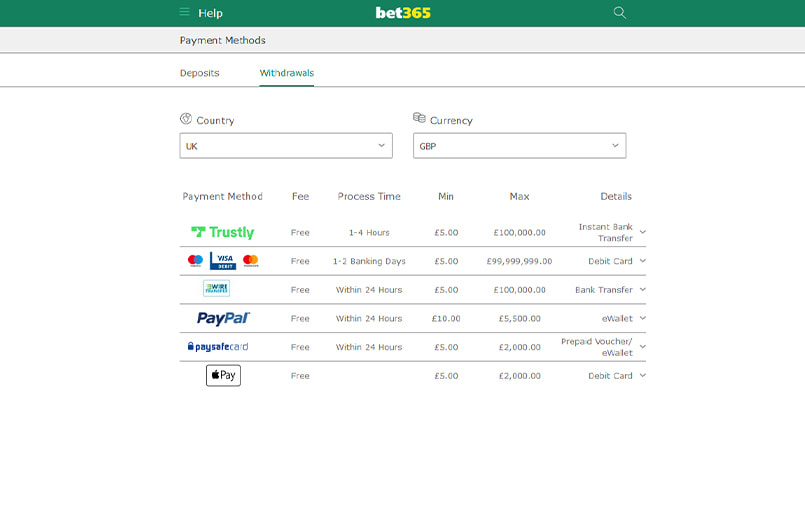Click the search magnifier icon
The width and height of the screenshot is (805, 512).
pos(620,12)
